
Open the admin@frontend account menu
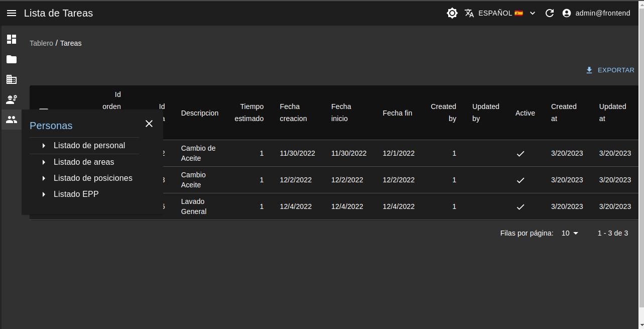[x=596, y=13]
